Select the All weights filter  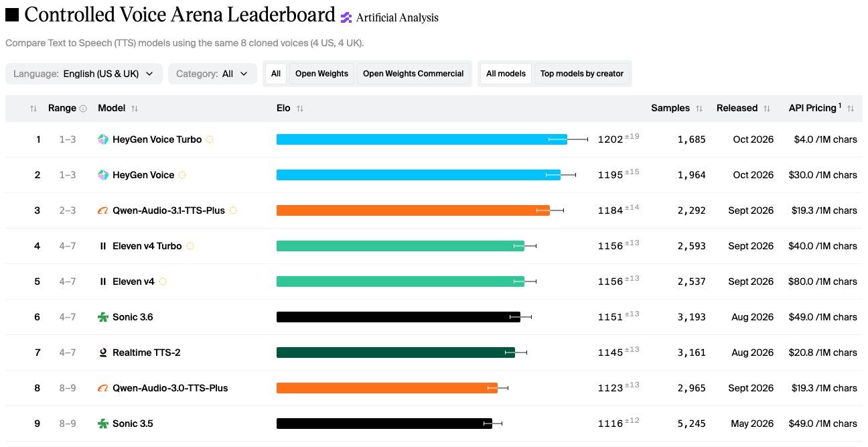pos(276,74)
